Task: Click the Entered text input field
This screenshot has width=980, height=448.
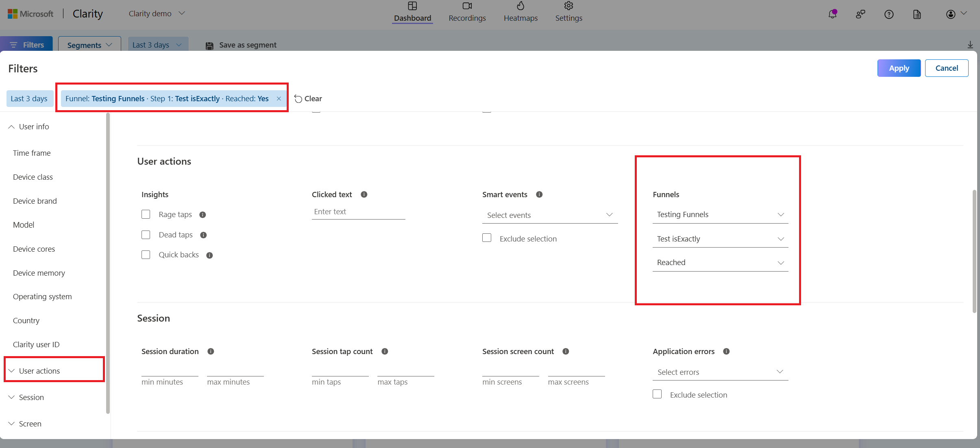Action: (358, 211)
